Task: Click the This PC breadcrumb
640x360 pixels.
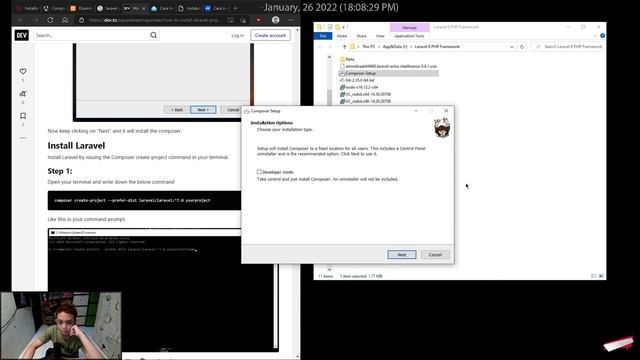Action: pos(369,47)
